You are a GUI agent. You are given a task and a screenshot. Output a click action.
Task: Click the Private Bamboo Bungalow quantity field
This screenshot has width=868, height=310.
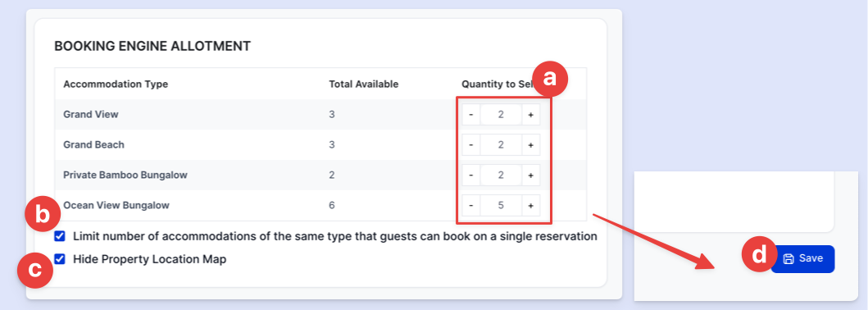[501, 175]
